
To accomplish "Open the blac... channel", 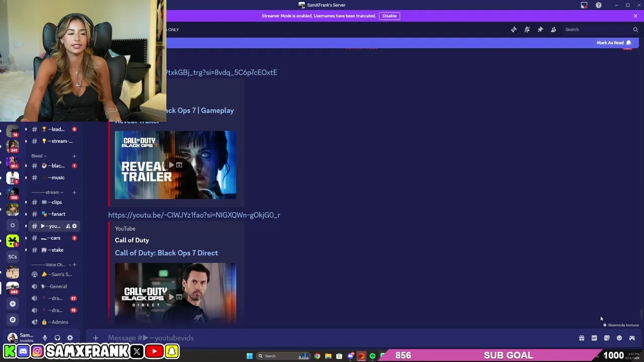I will (54, 165).
